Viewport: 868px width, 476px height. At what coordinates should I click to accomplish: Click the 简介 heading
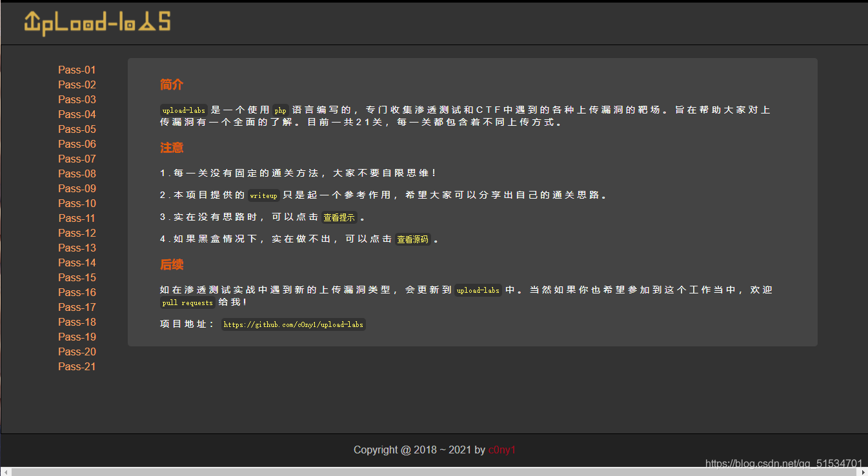coord(172,84)
